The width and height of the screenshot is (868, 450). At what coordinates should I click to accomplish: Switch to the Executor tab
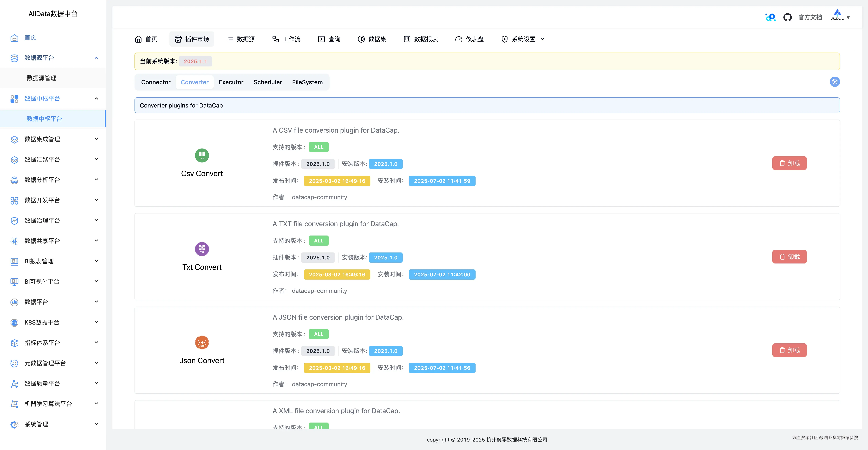point(231,82)
